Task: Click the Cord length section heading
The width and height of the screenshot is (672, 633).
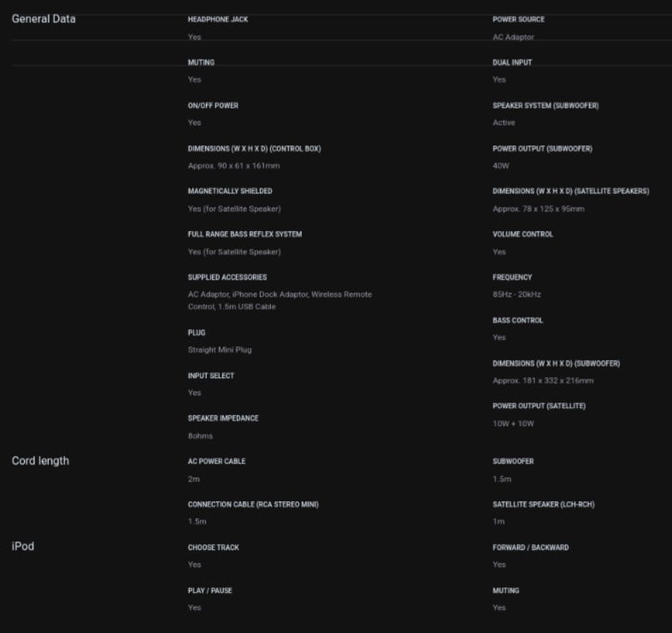Action: point(40,461)
